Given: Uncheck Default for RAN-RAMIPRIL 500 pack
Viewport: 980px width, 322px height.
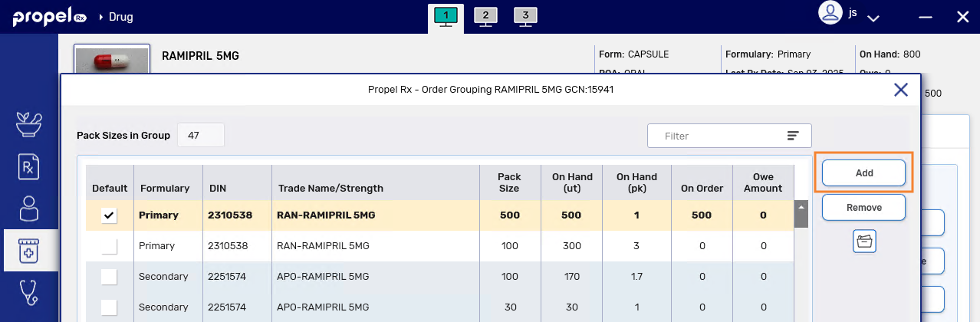Looking at the screenshot, I should click(x=110, y=216).
